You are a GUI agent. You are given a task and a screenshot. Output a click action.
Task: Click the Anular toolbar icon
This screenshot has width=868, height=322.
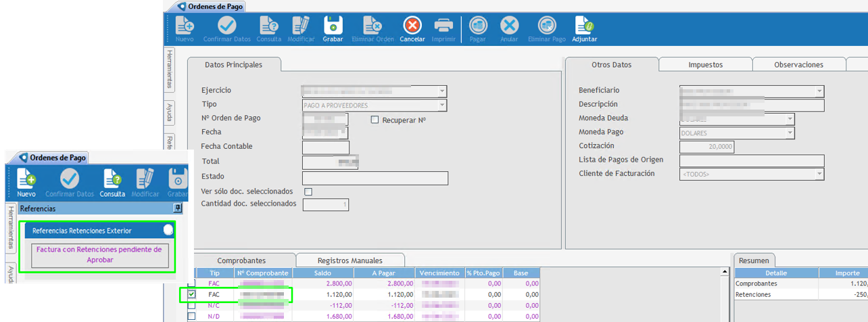pyautogui.click(x=509, y=26)
